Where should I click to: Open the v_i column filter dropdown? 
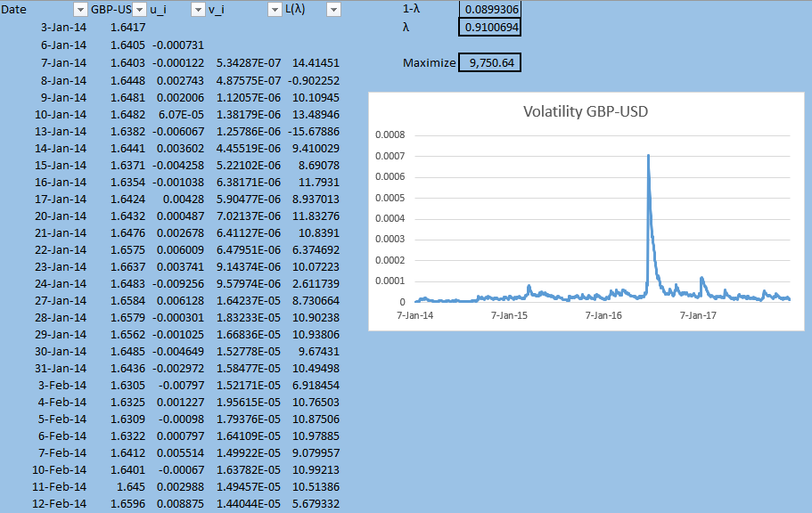[x=275, y=10]
